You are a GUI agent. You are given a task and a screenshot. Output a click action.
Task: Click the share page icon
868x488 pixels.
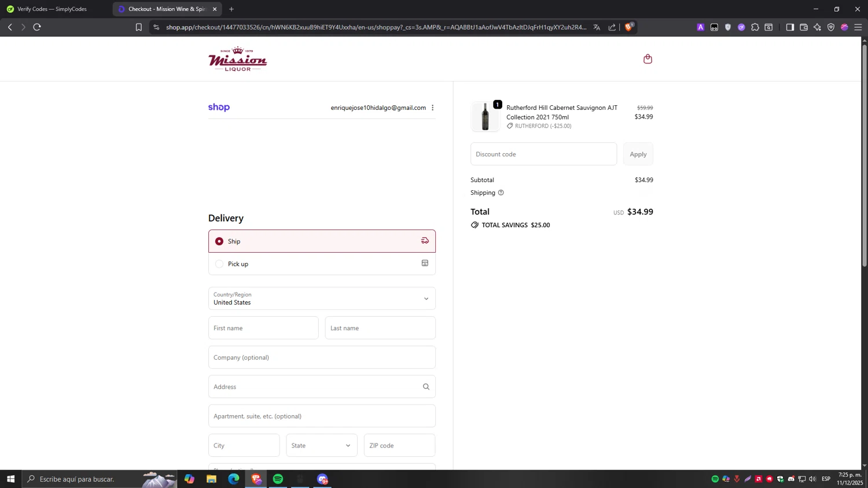tap(612, 27)
